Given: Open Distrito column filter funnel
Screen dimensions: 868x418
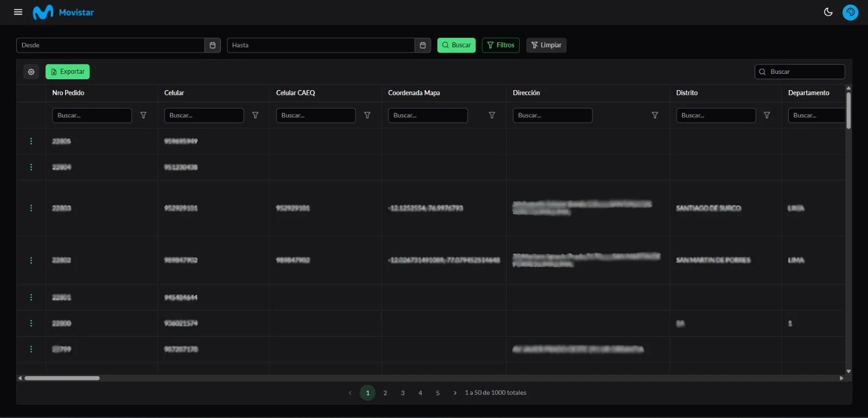Looking at the screenshot, I should [x=767, y=115].
